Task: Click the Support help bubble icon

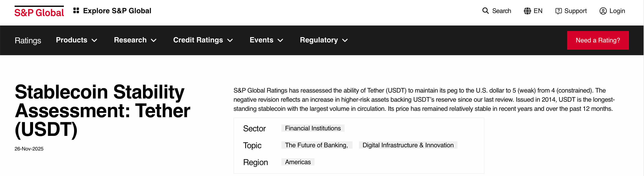Action: pos(558,11)
